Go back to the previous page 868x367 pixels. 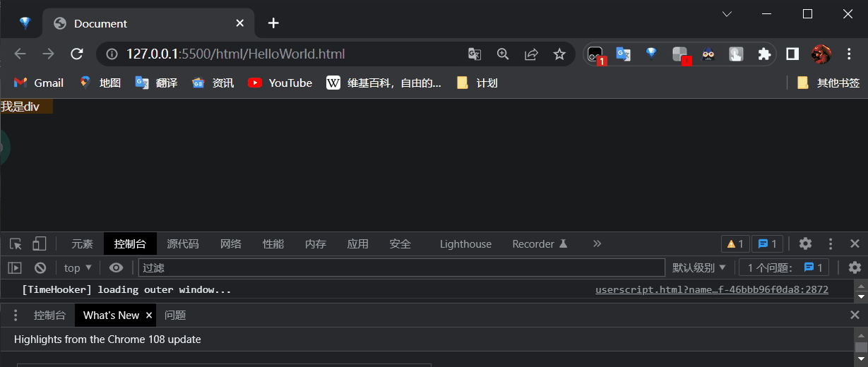pos(20,54)
